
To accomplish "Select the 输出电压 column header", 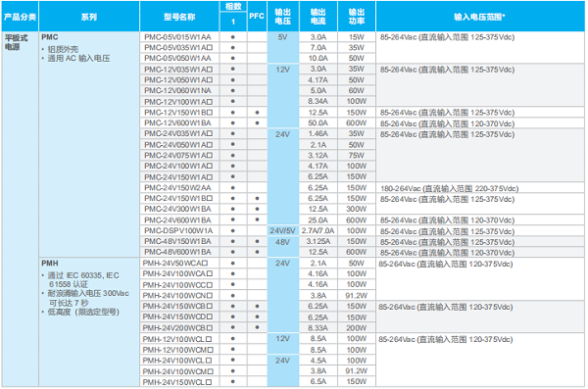I will coord(283,17).
